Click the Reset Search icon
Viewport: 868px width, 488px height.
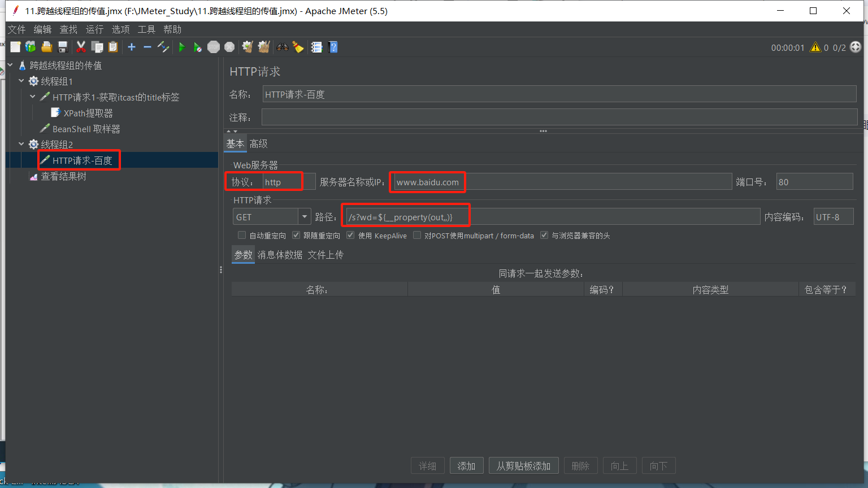point(298,47)
